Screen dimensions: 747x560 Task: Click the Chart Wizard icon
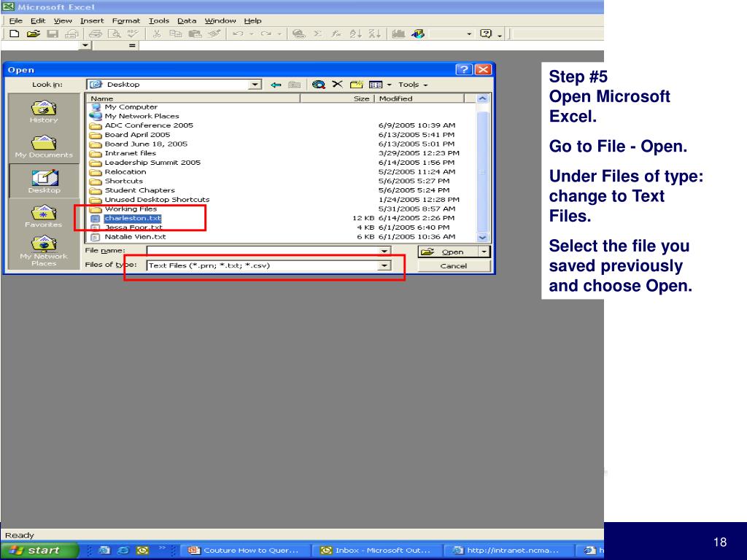coord(398,34)
